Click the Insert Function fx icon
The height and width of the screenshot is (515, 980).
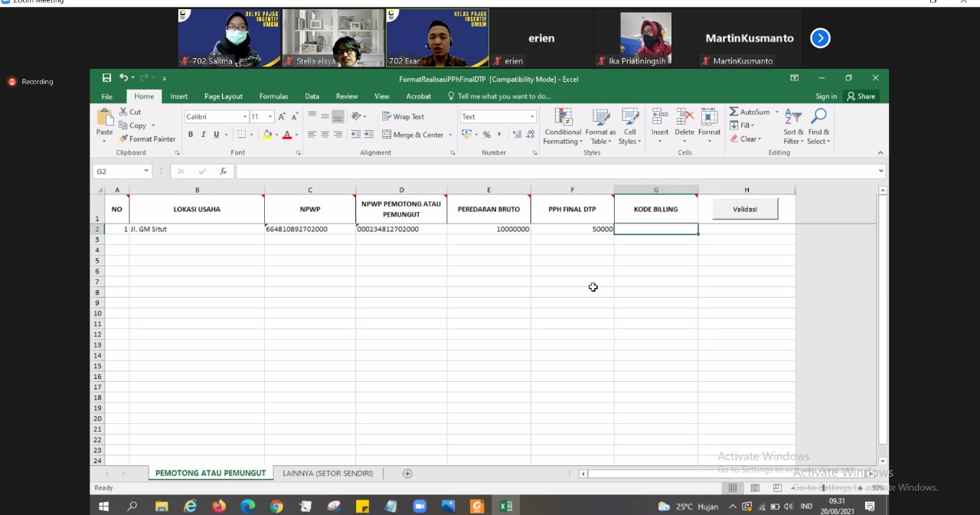[x=223, y=171]
